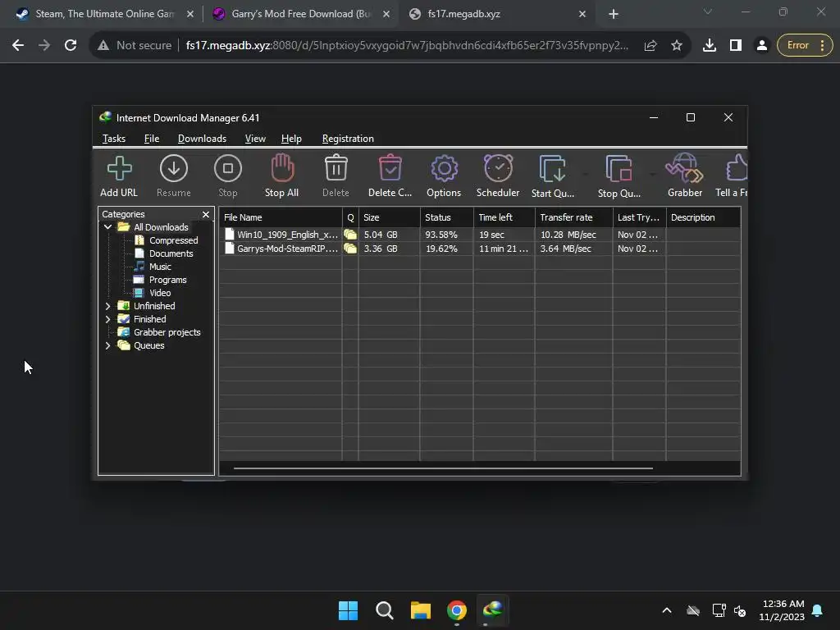840x630 pixels.
Task: Click the Chrome address bar URL
Action: click(x=407, y=46)
